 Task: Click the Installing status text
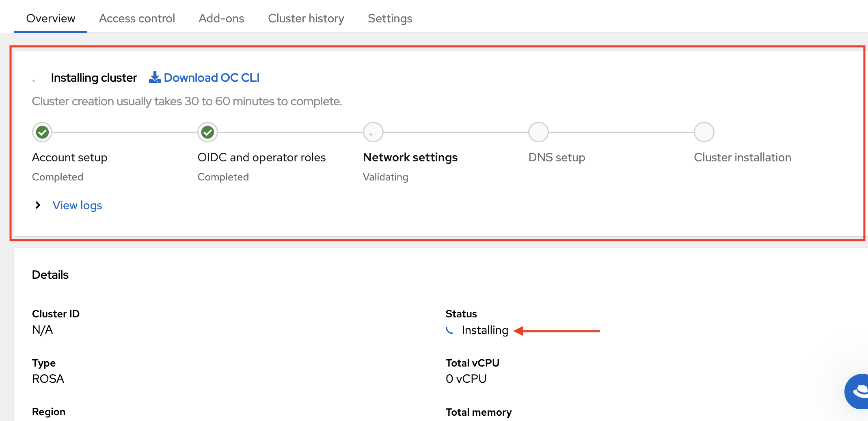(485, 330)
